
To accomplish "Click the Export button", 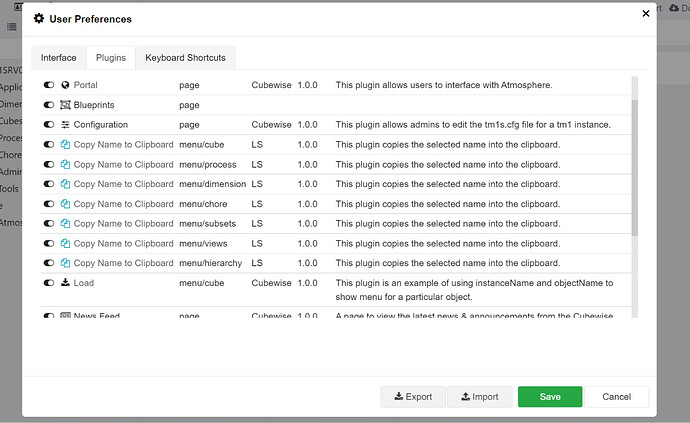I will coord(413,397).
